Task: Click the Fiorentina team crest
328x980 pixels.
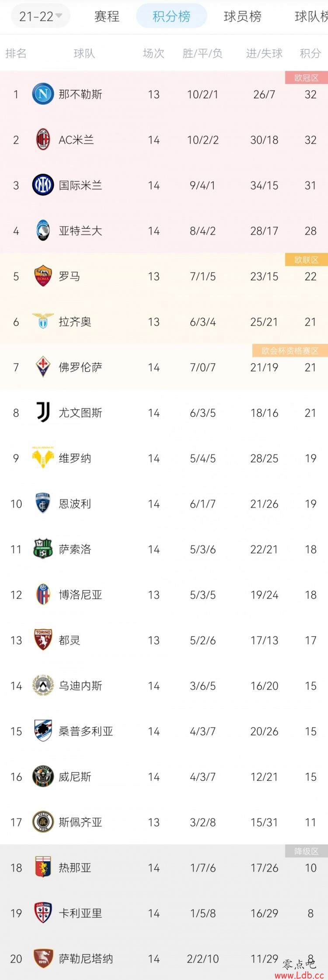Action: click(43, 367)
